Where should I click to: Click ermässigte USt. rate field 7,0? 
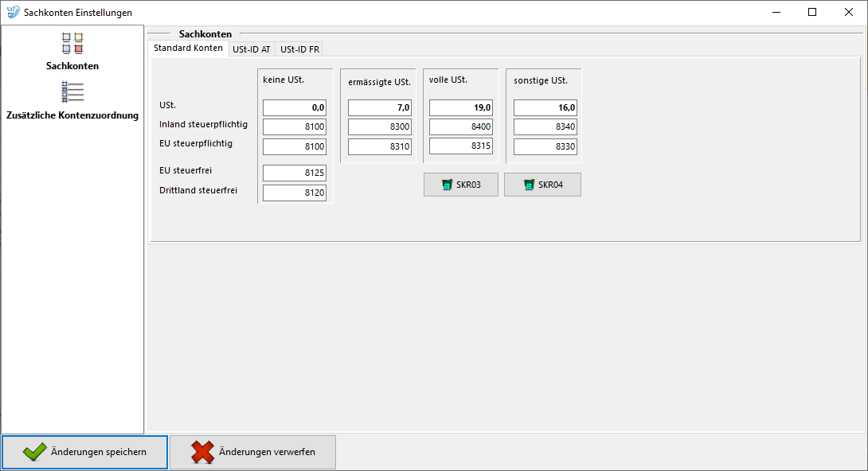click(x=379, y=107)
